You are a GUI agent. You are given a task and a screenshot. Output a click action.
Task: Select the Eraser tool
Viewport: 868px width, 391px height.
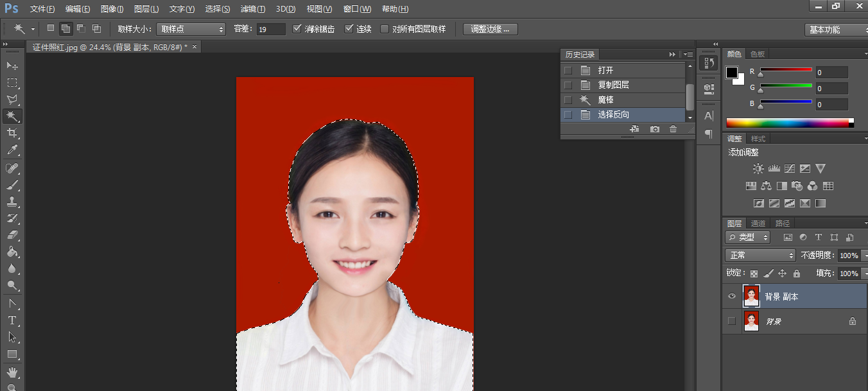tap(12, 235)
